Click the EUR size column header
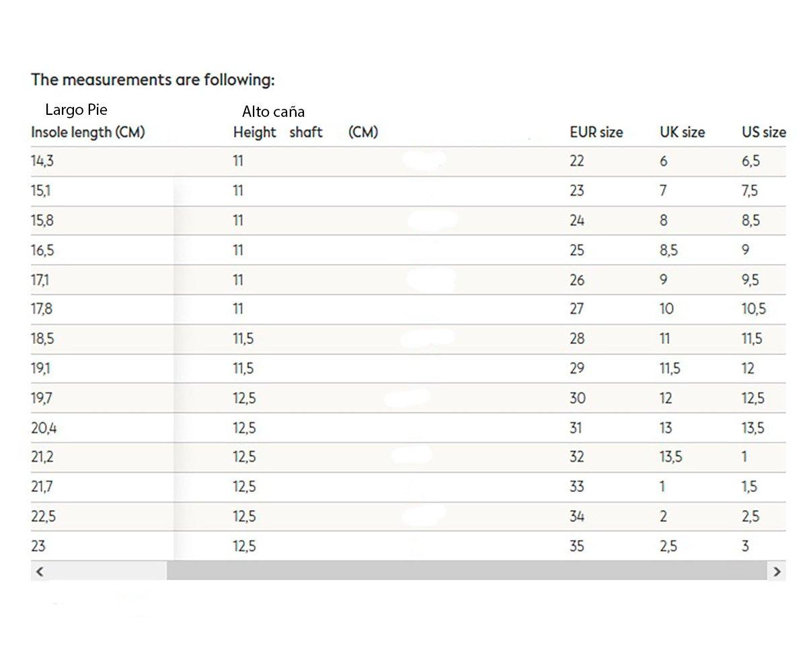 tap(597, 132)
